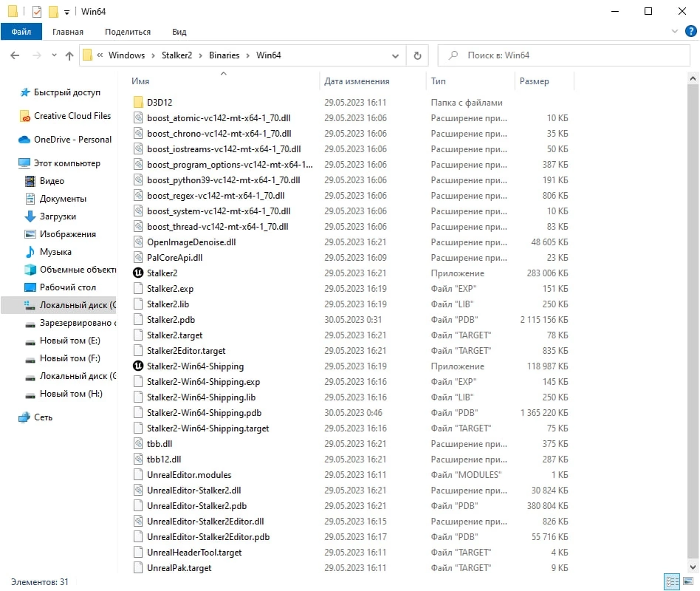The height and width of the screenshot is (591, 700).
Task: Select the tbb12.dll file icon
Action: pyautogui.click(x=138, y=460)
